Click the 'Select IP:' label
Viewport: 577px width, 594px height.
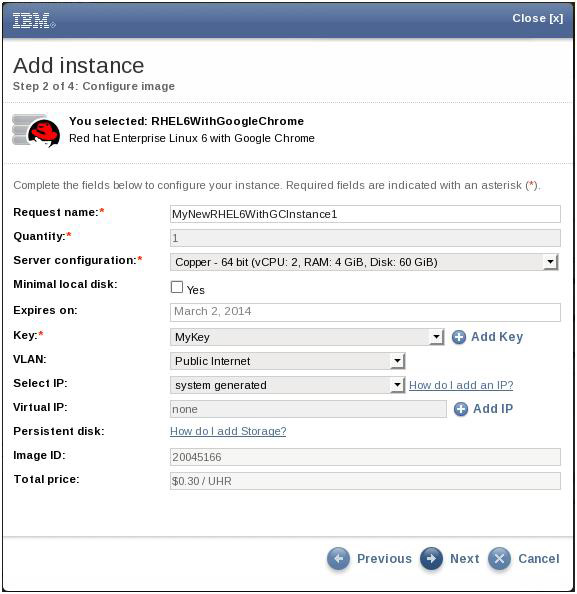pyautogui.click(x=41, y=383)
